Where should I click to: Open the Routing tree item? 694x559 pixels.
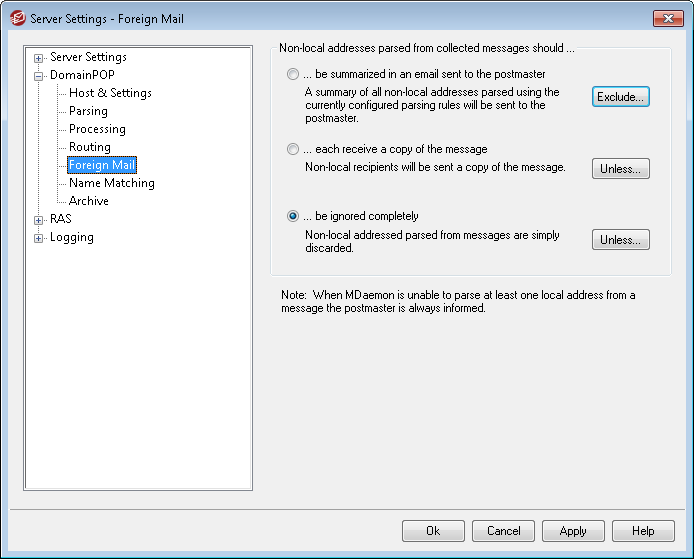tap(89, 147)
